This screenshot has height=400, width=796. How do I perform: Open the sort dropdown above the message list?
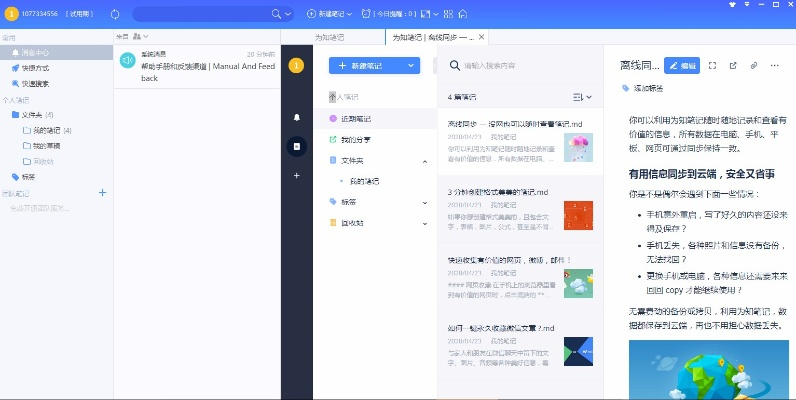[140, 36]
